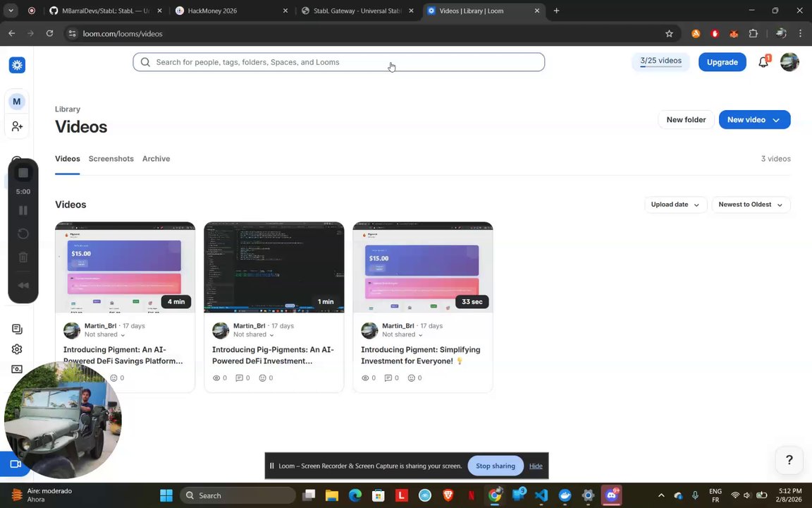
Task: Open the 1 min code editor thumbnail
Action: pyautogui.click(x=274, y=267)
